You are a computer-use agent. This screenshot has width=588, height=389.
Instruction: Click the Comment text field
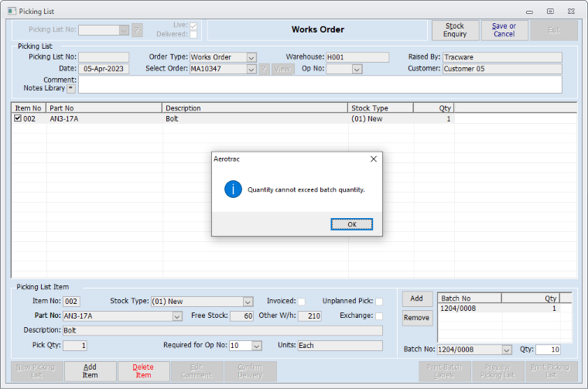pos(320,84)
